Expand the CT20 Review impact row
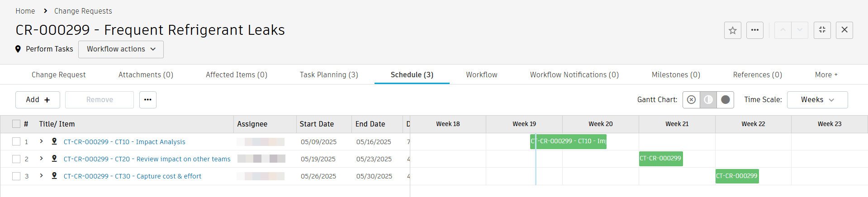The height and width of the screenshot is (197, 868). click(41, 159)
